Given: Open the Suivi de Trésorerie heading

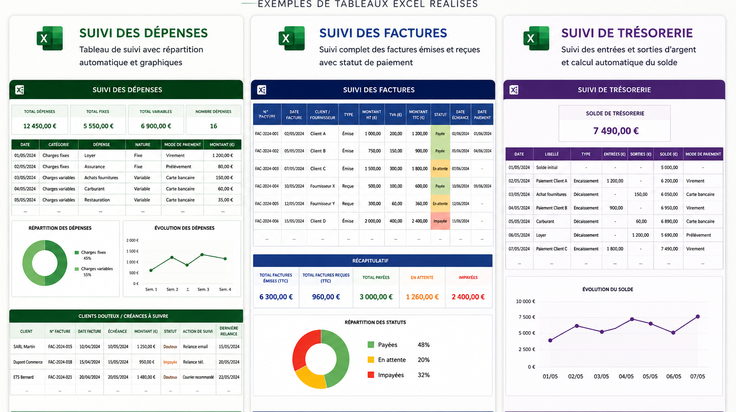Looking at the screenshot, I should click(x=627, y=33).
